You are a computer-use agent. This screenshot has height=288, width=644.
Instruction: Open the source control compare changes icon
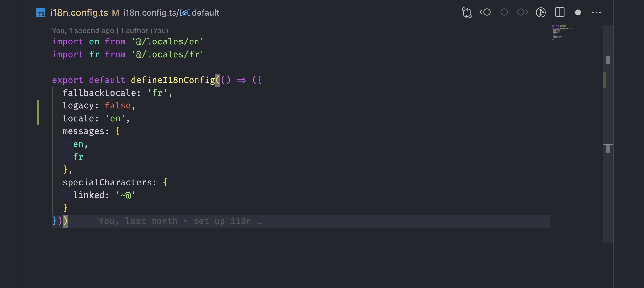pos(467,13)
